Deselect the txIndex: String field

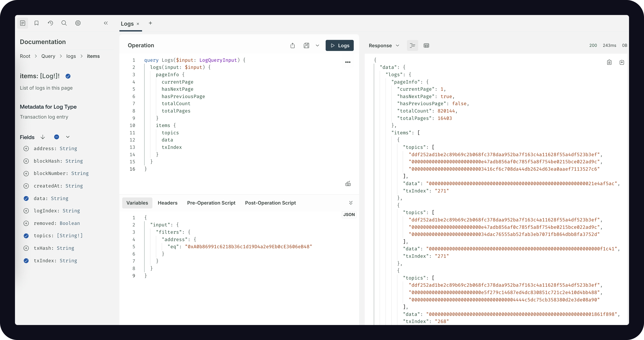(26, 261)
